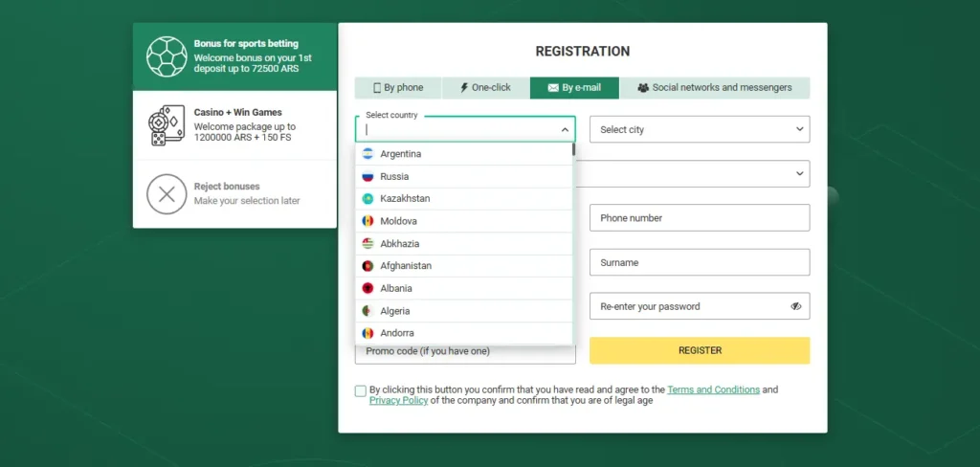Tick the Terms and Conditions agreement checkbox
The width and height of the screenshot is (980, 467).
point(361,390)
